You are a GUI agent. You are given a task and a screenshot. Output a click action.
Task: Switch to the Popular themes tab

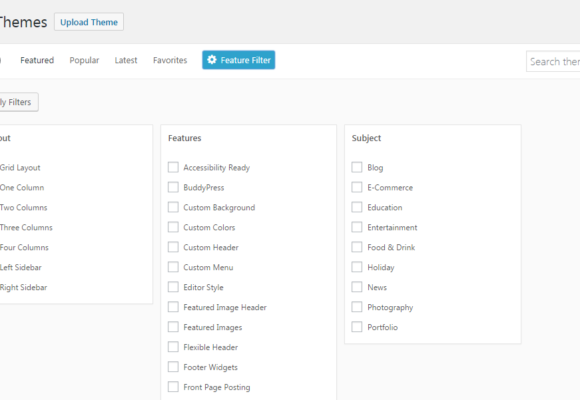pos(84,60)
